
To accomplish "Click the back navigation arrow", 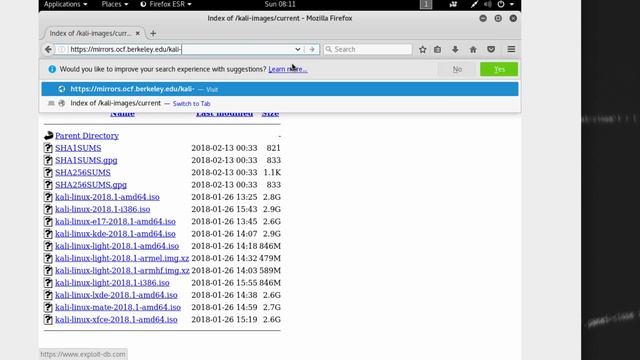I will coord(48,49).
